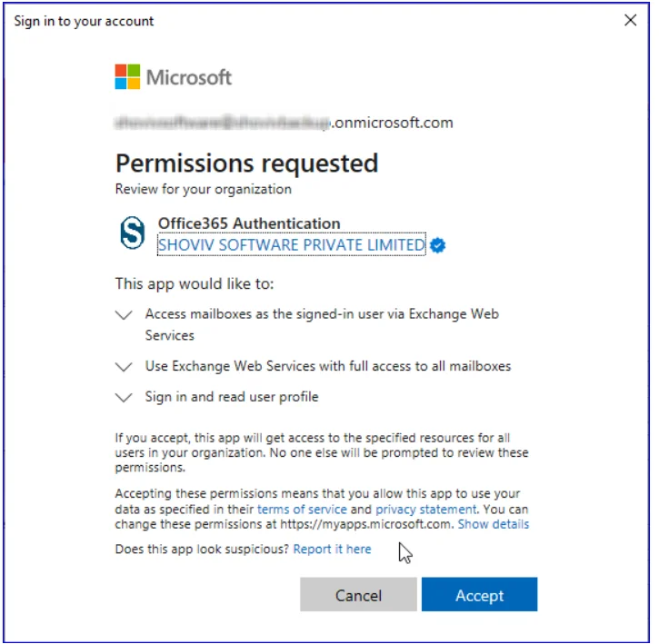Click the Sign in to your account title
The image size is (659, 644).
pos(84,21)
